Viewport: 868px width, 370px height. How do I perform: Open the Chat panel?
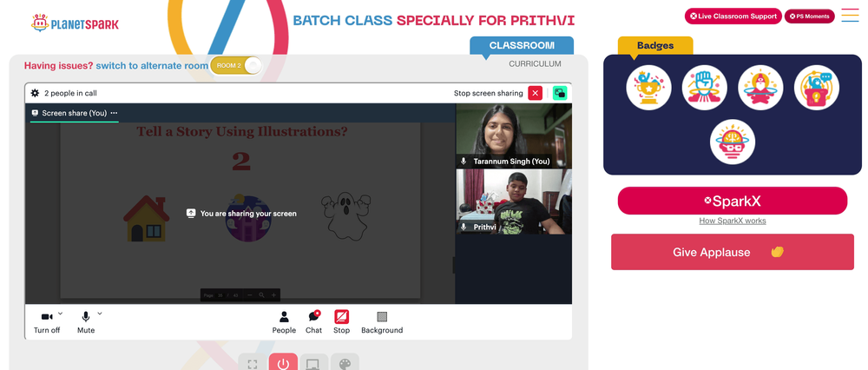coord(314,322)
